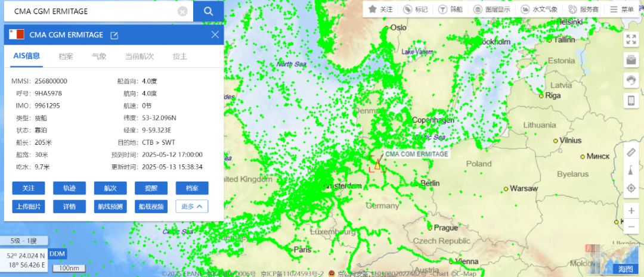The height and width of the screenshot is (277, 644).
Task: Open the 当前航次 tab
Action: point(140,57)
